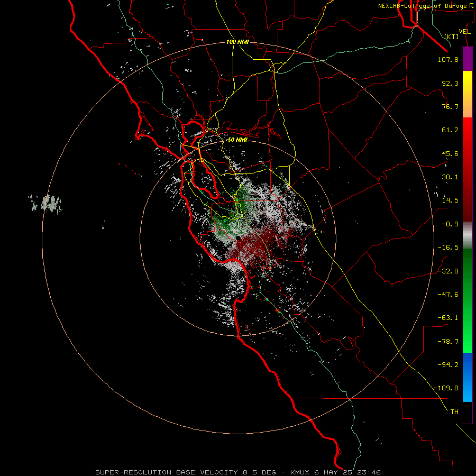Click the -16.5 scale value
The height and width of the screenshot is (476, 476).
pyautogui.click(x=448, y=248)
